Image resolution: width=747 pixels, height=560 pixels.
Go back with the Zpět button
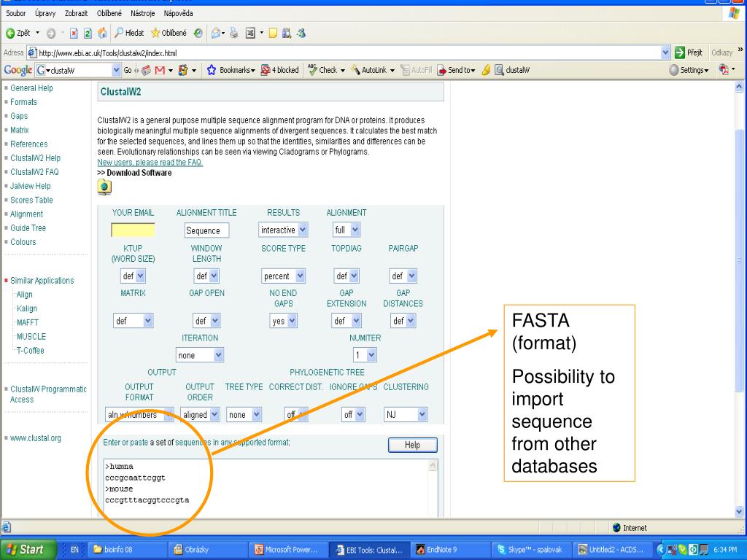click(18, 33)
